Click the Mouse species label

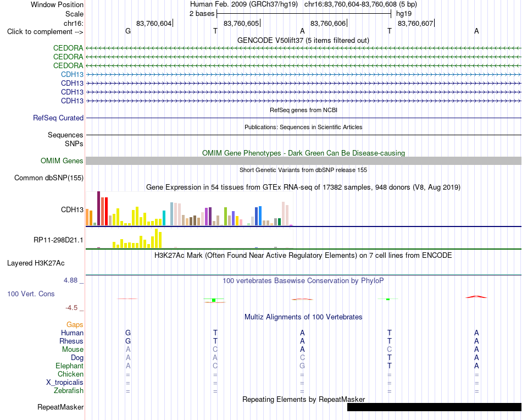click(73, 350)
